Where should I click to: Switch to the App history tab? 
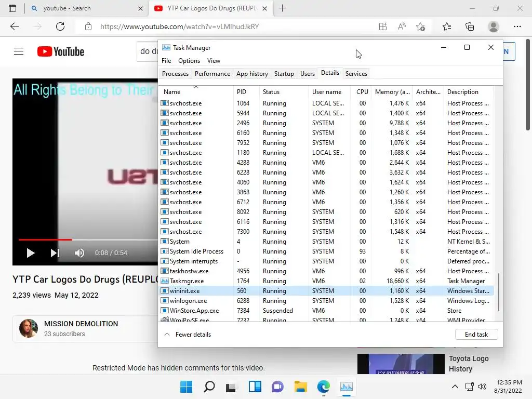tap(252, 74)
